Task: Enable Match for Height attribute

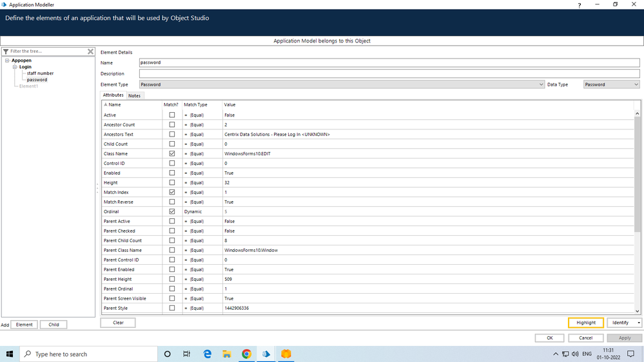Action: pyautogui.click(x=171, y=182)
